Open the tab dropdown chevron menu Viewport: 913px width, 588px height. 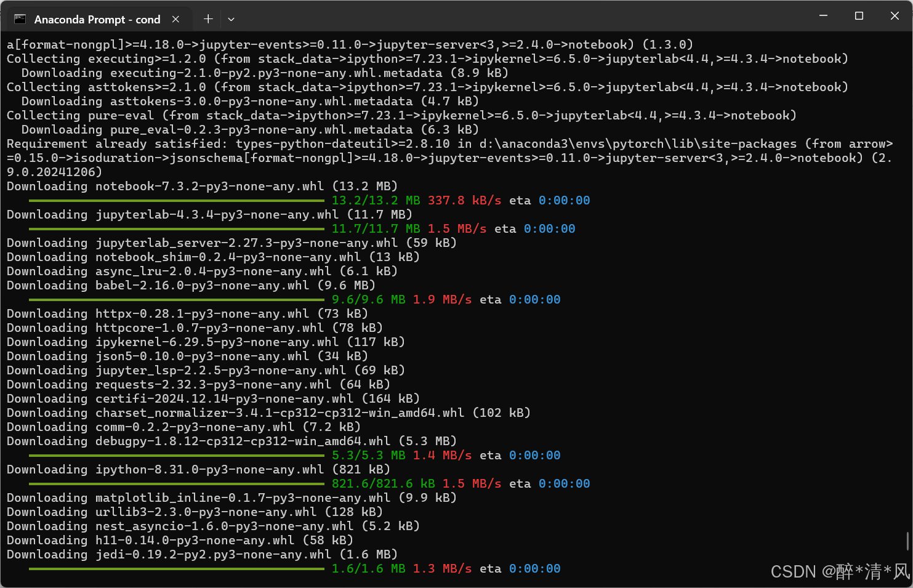click(231, 19)
